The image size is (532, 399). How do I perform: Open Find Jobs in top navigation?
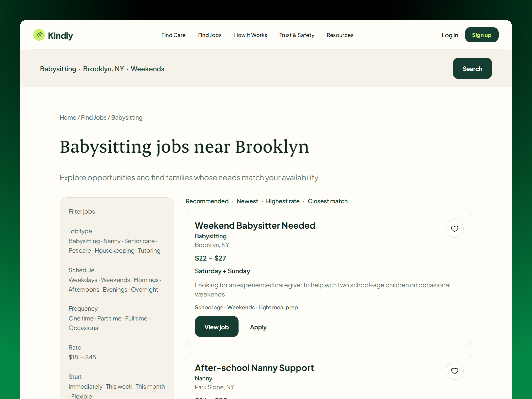(210, 35)
